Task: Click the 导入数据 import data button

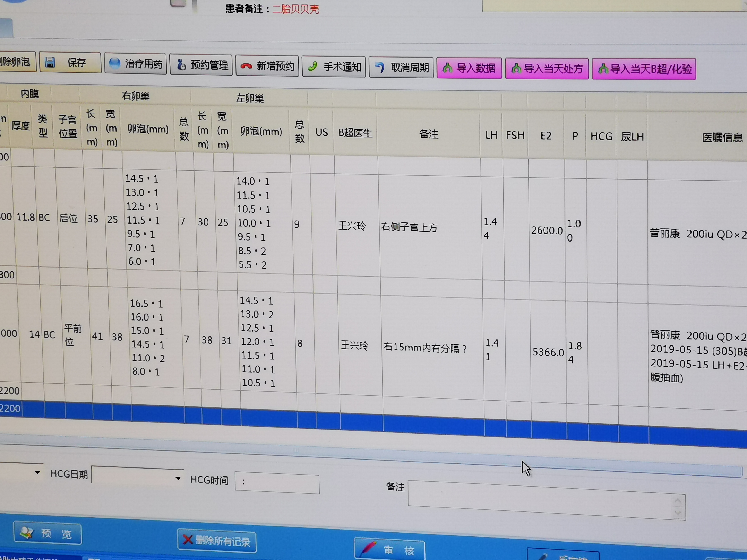Action: click(469, 68)
